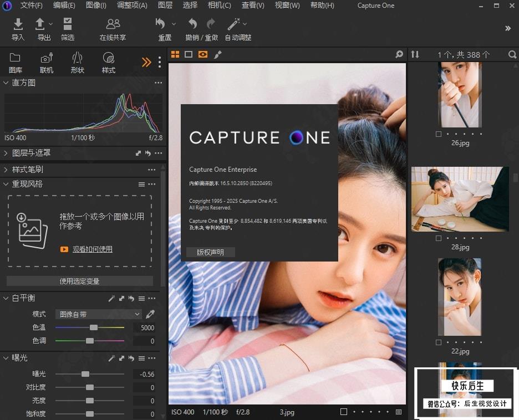Select the 28.jpg thumbnail

[460, 199]
